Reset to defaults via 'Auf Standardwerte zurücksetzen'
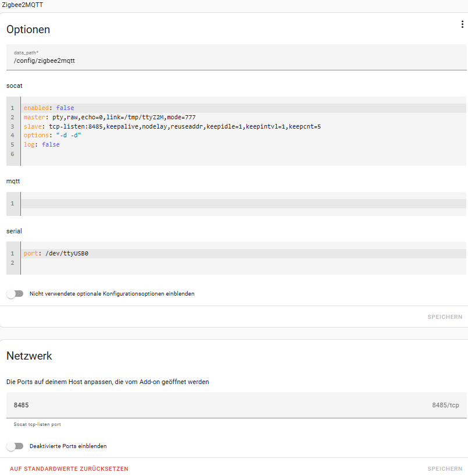 point(69,468)
